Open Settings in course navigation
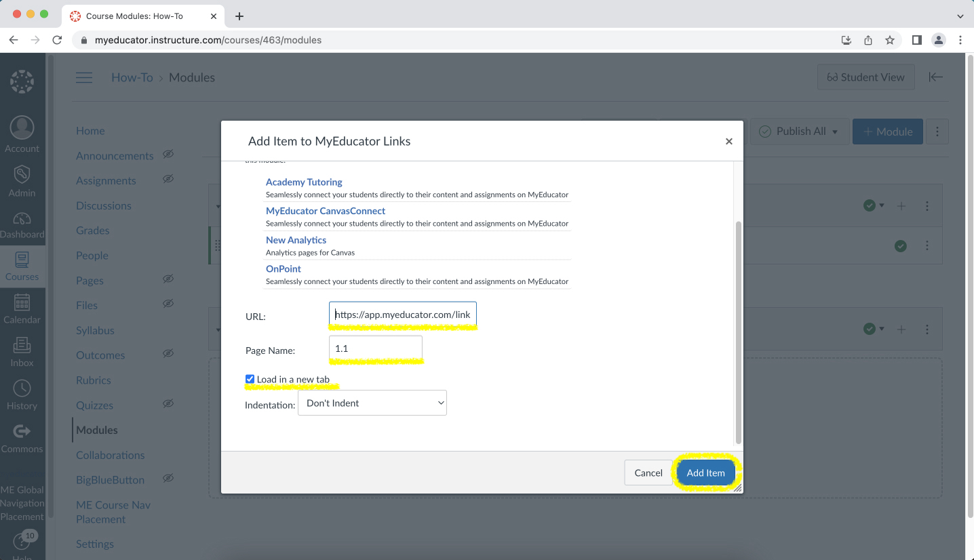The height and width of the screenshot is (560, 974). [95, 544]
